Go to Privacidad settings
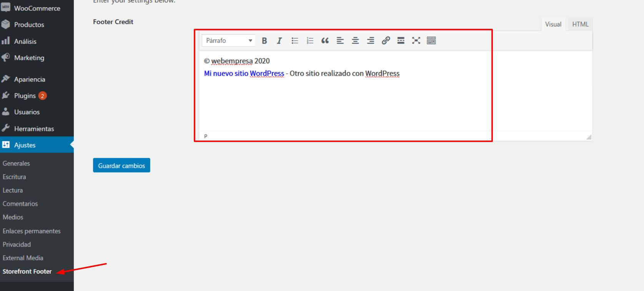This screenshot has width=644, height=291. [17, 244]
